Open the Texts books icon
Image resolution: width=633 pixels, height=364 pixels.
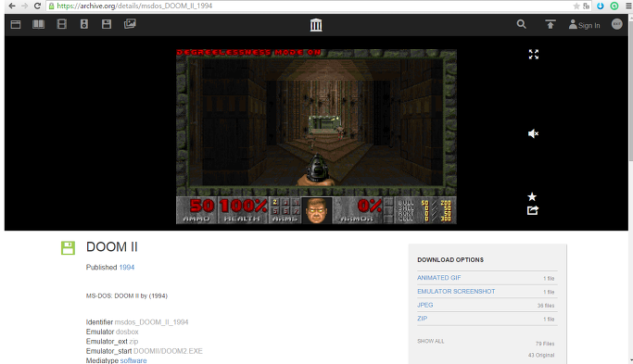coord(38,24)
